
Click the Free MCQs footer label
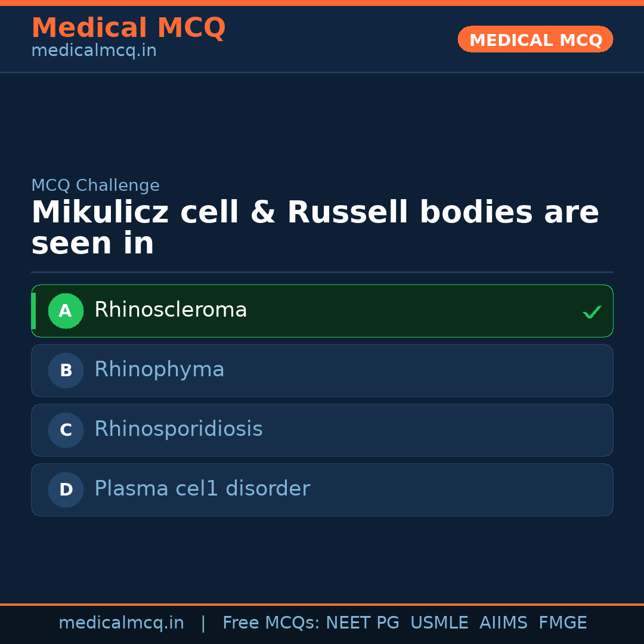(x=271, y=623)
